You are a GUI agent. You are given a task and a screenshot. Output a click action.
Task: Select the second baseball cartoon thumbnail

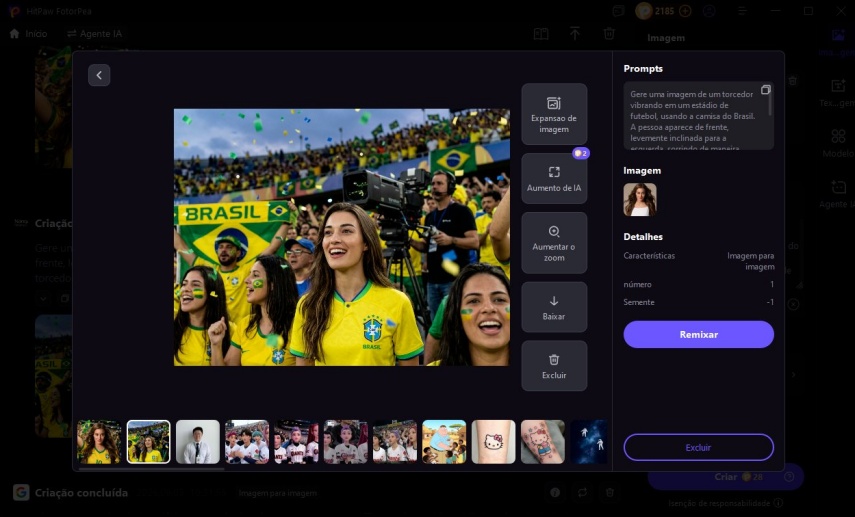click(296, 442)
